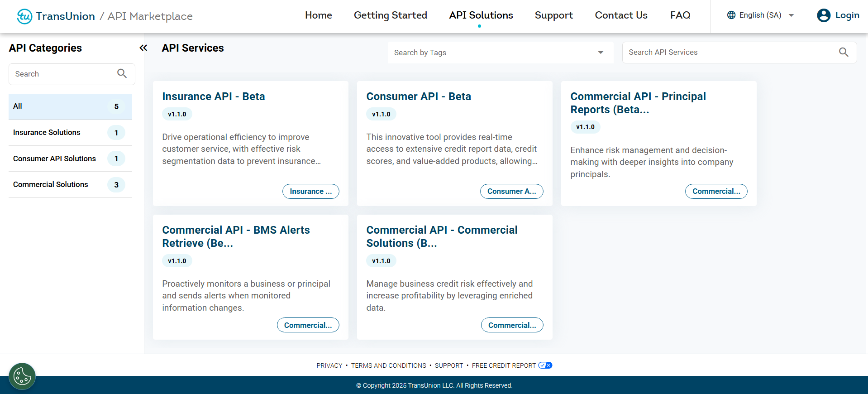Screen dimensions: 868x394
Task: Open Commercial API - Principal Reports card title
Action: 638,103
